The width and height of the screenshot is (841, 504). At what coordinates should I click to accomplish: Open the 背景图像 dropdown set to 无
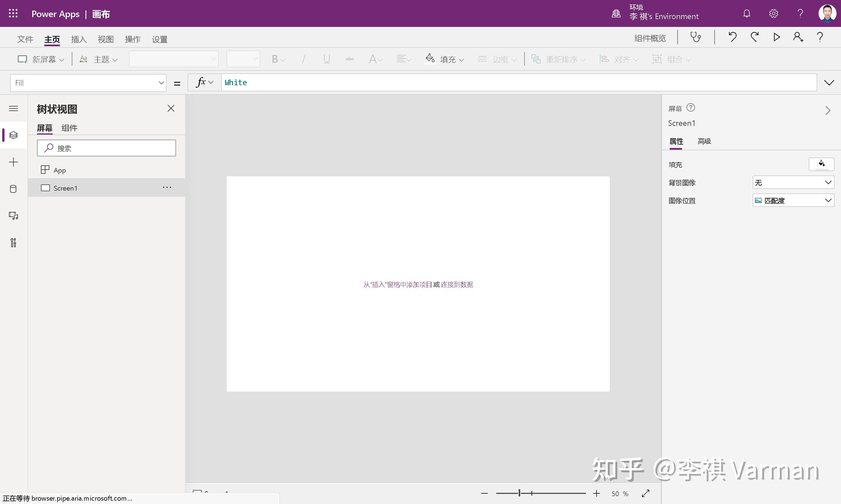(x=793, y=182)
